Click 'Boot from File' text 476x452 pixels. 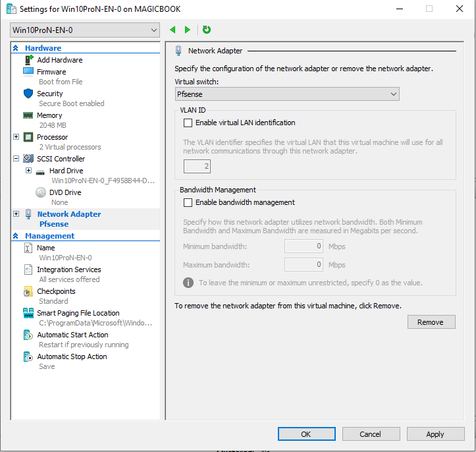point(61,82)
